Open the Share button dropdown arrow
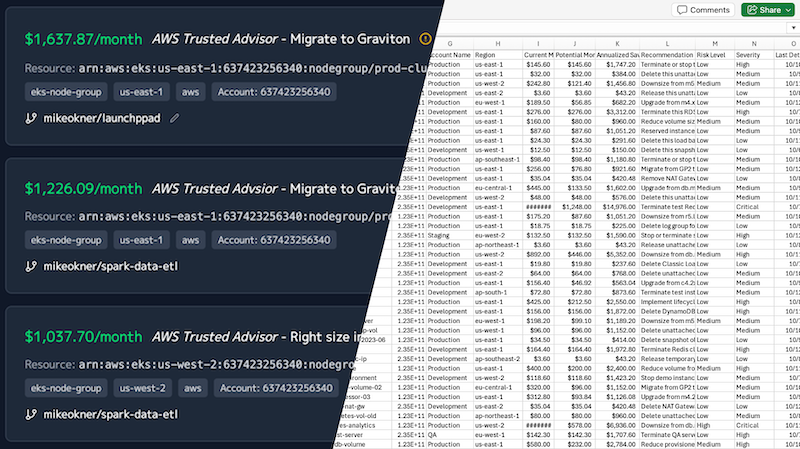Screen dimensions: 800x449 coord(789,10)
